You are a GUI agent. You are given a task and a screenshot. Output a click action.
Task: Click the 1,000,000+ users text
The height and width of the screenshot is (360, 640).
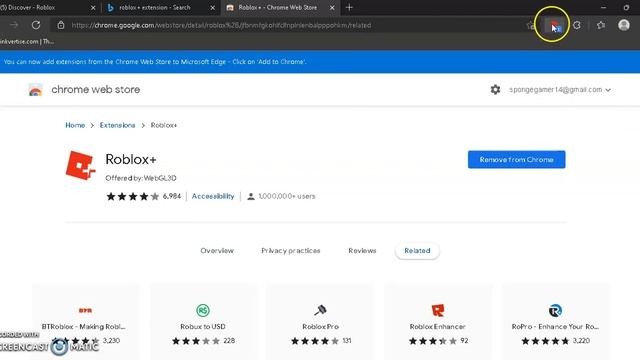287,196
